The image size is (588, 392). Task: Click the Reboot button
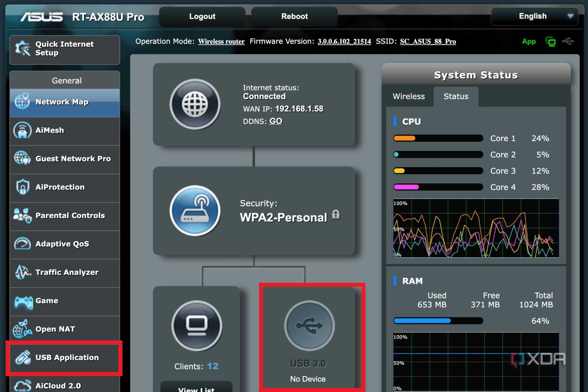coord(294,16)
